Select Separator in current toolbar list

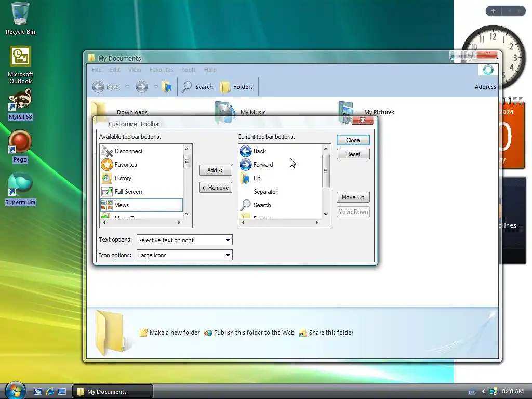coord(280,192)
